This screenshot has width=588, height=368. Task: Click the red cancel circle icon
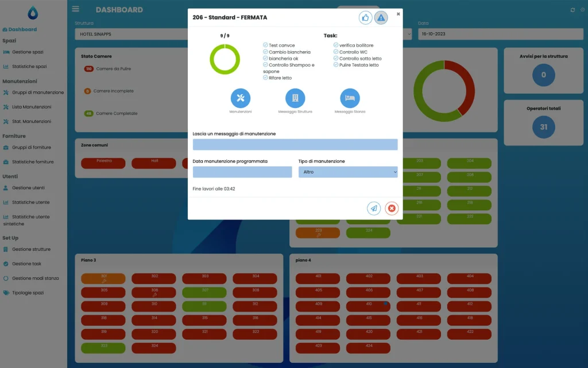[x=392, y=208]
